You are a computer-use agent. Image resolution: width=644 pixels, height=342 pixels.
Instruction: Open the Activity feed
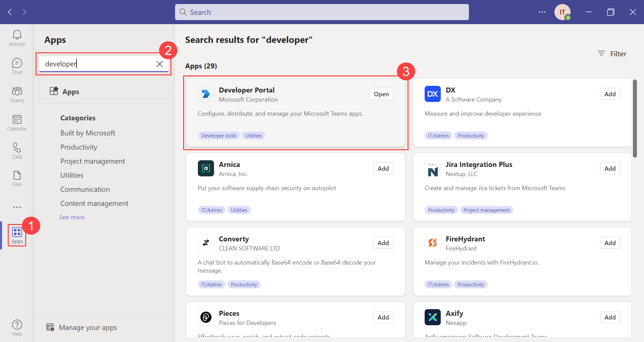click(x=17, y=37)
